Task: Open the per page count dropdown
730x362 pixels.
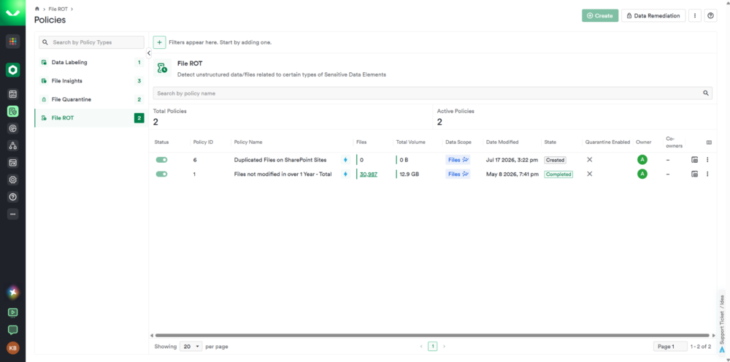Action: click(191, 347)
